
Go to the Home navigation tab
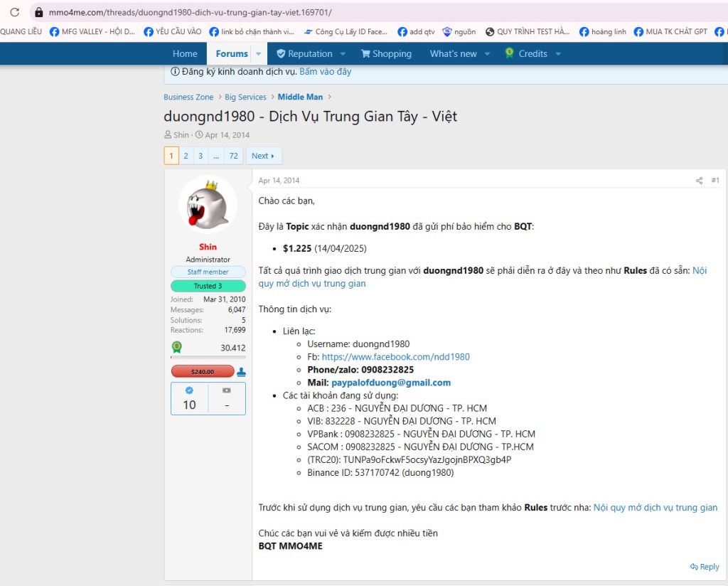pyautogui.click(x=185, y=54)
